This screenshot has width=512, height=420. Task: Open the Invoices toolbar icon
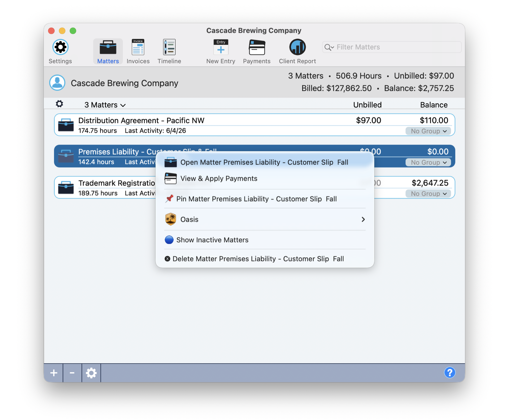[138, 47]
